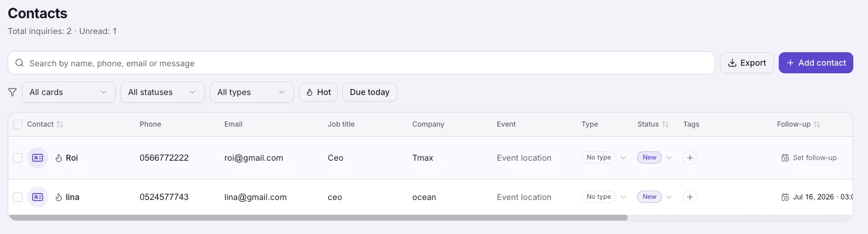Screen dimensions: 868x234
Task: Sort by Contact column arrows
Action: tap(60, 124)
